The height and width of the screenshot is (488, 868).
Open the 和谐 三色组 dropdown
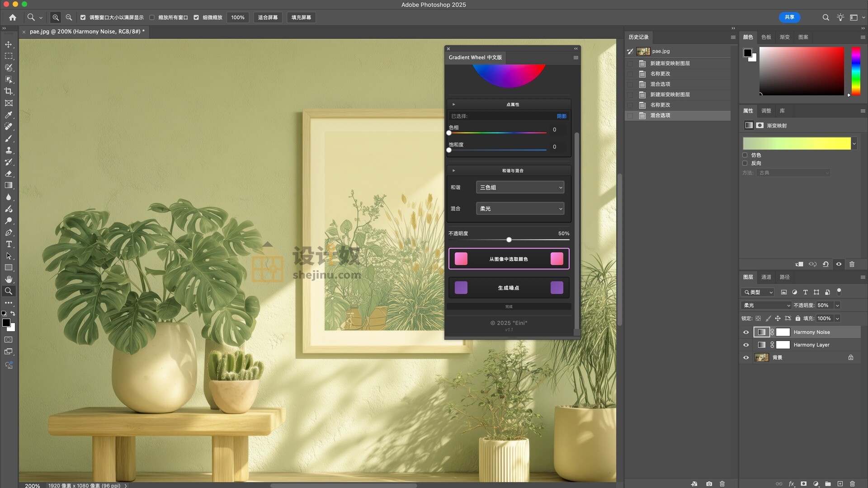[520, 187]
